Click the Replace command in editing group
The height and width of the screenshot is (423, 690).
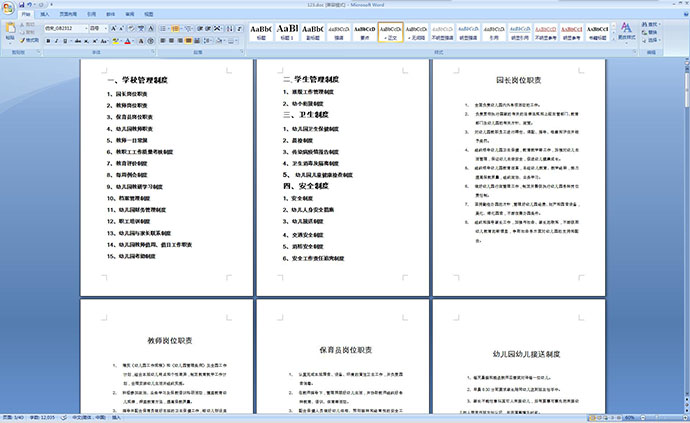tap(650, 33)
